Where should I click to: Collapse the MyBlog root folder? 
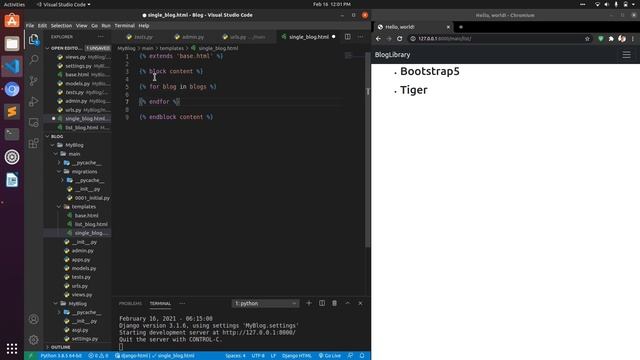pos(74,145)
